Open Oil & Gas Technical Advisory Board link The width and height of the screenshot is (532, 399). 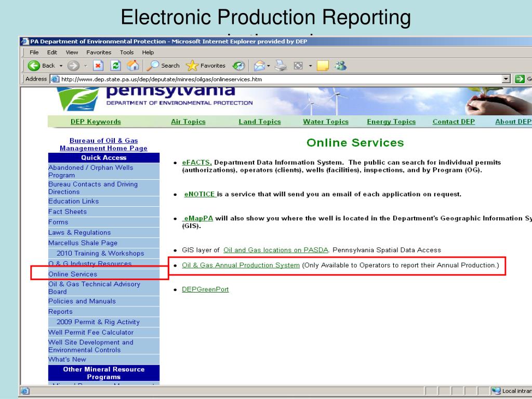tap(94, 288)
